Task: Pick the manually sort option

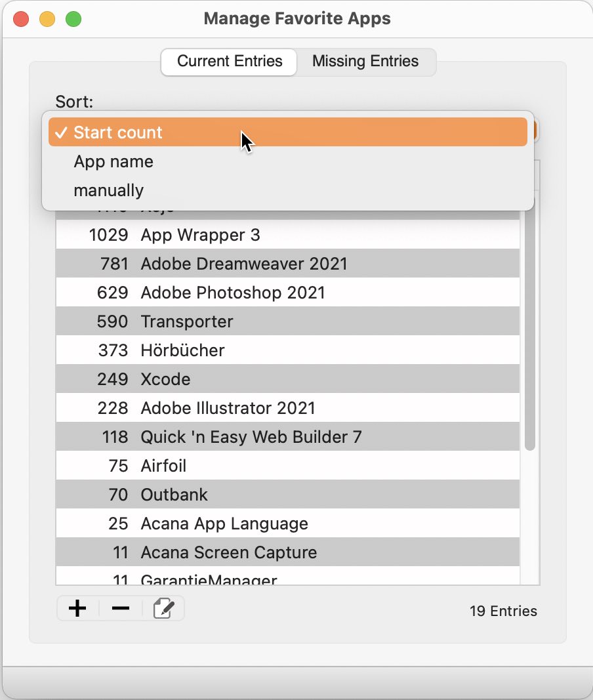Action: tap(287, 190)
